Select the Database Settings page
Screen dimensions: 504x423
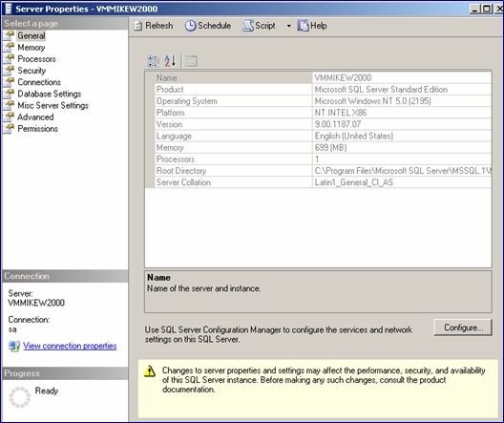pos(50,94)
